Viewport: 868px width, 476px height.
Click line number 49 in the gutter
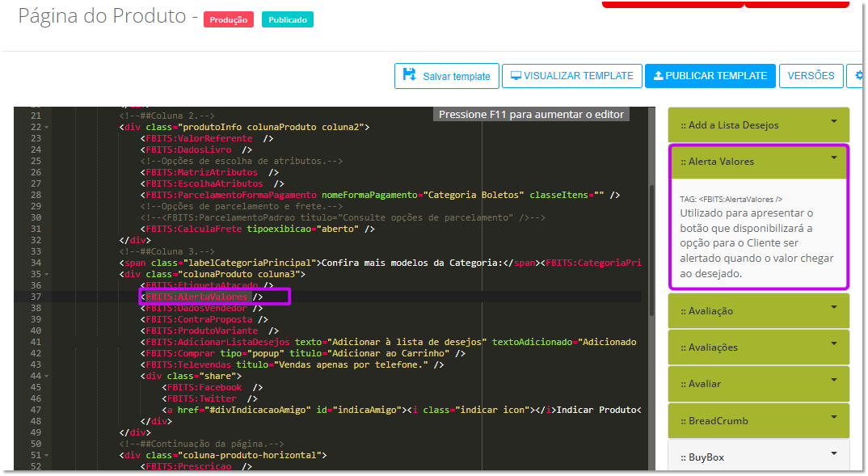[x=36, y=433]
